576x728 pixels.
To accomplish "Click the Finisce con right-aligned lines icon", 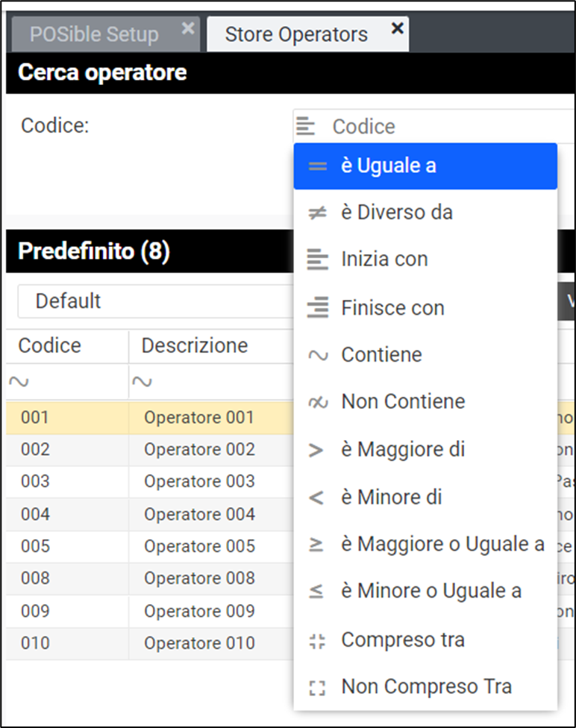I will click(318, 307).
